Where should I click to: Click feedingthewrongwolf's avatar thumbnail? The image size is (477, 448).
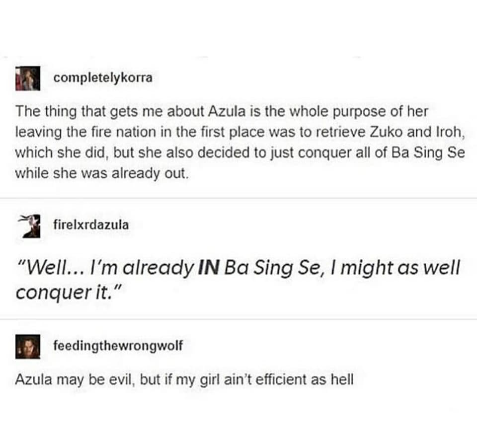pos(27,346)
